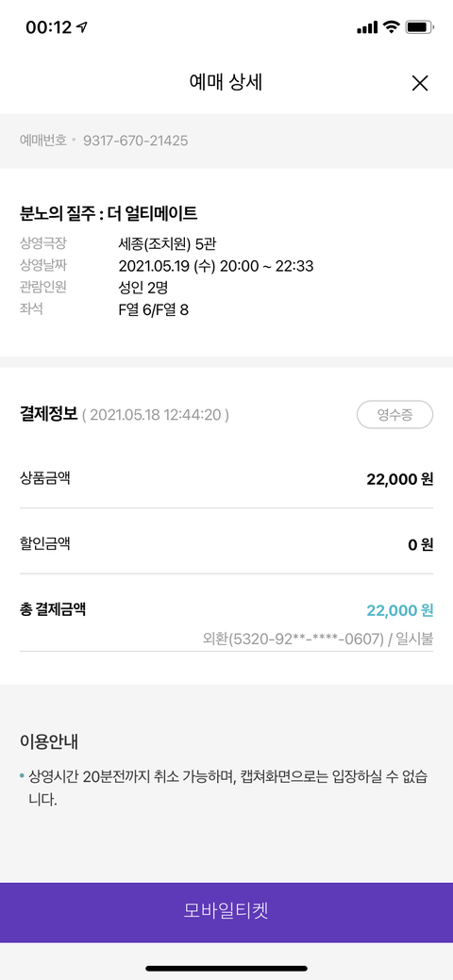Tap the Wi-Fi status icon
Screen dimensions: 453x980
(x=392, y=26)
